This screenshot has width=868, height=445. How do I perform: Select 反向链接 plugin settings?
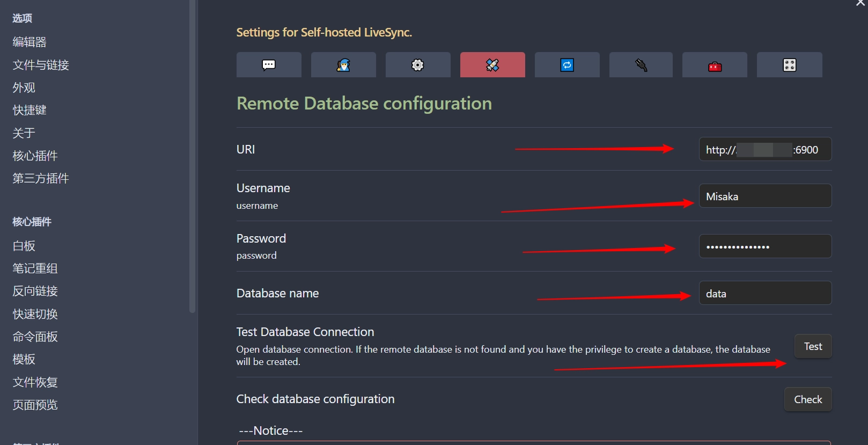[35, 291]
